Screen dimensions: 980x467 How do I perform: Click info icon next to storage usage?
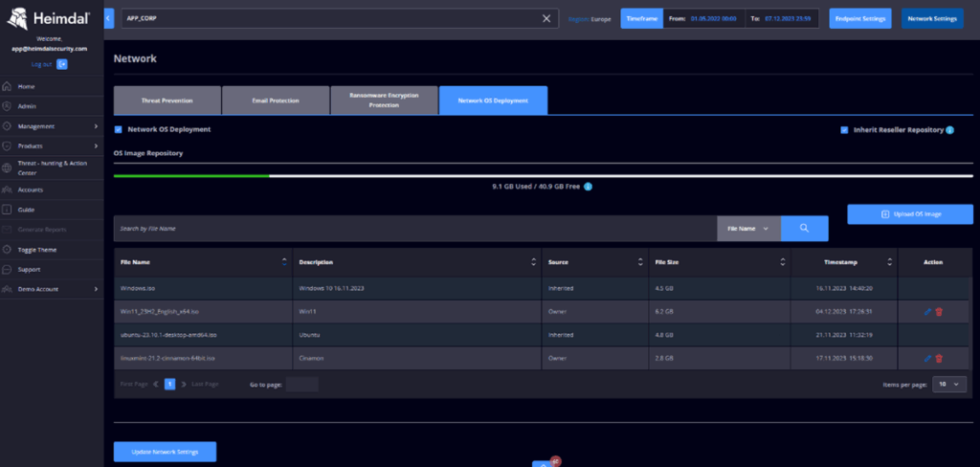pyautogui.click(x=588, y=187)
